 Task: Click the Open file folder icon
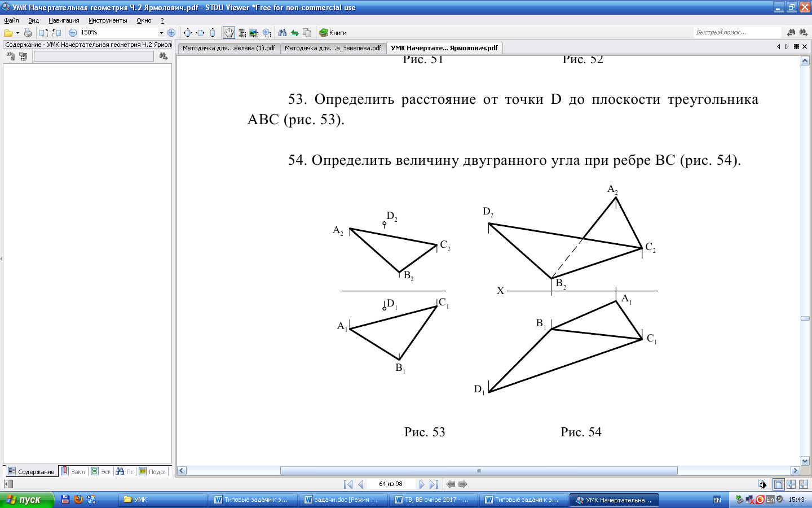tap(8, 33)
